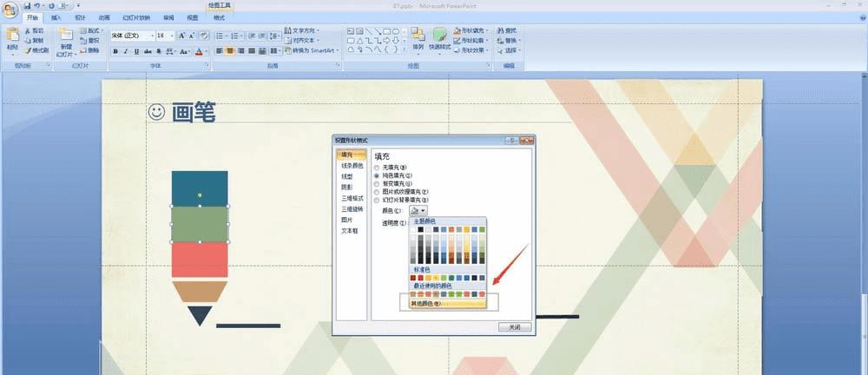The height and width of the screenshot is (375, 868).
Task: Switch to the Insert (插入) ribbon tab
Action: coord(56,17)
